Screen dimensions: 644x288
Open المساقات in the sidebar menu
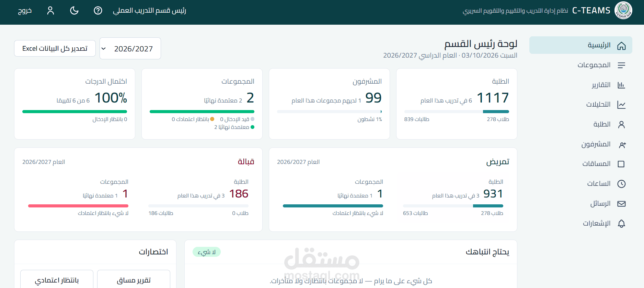(x=581, y=164)
